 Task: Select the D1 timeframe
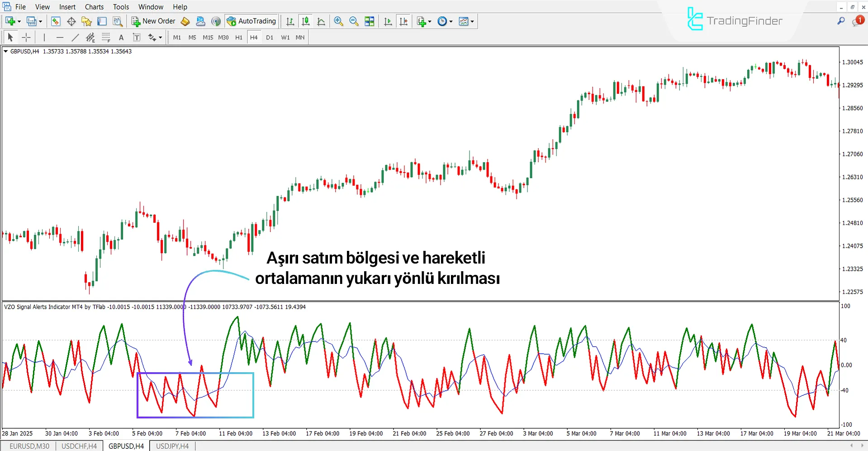click(x=269, y=38)
